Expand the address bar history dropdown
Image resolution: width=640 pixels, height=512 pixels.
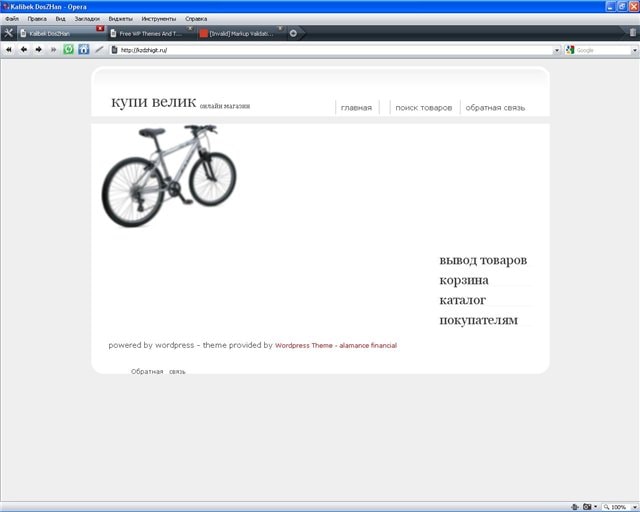[x=557, y=50]
